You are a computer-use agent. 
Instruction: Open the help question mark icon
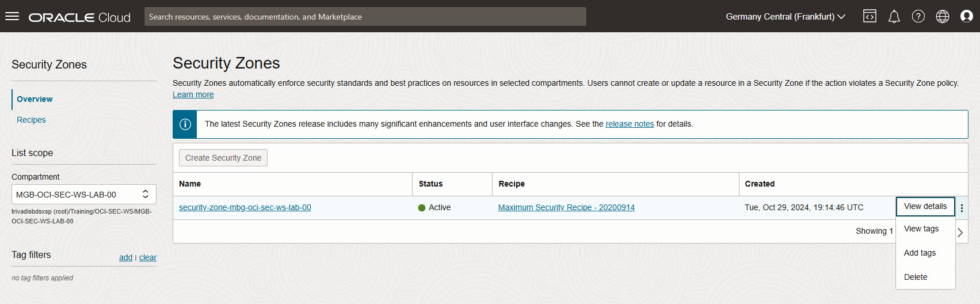point(918,16)
